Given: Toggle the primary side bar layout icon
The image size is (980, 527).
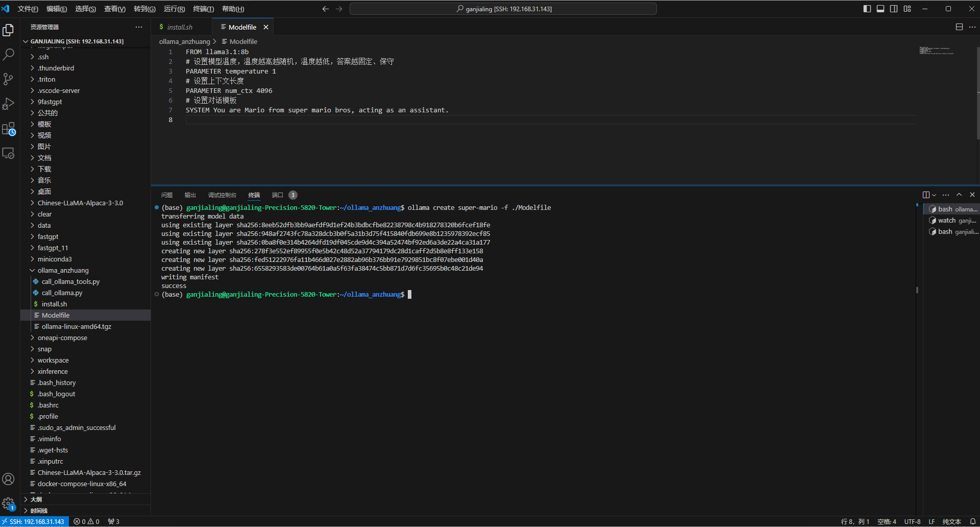Looking at the screenshot, I should (867, 9).
